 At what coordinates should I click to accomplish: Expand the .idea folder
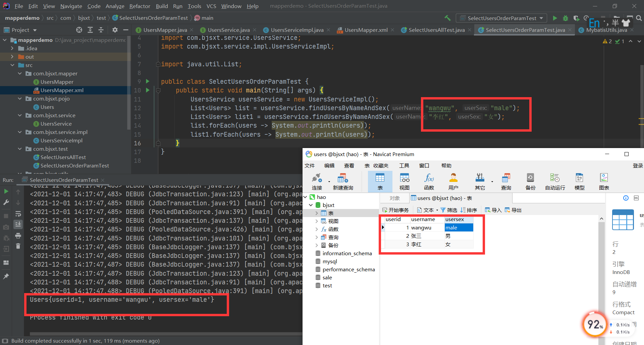click(x=12, y=48)
